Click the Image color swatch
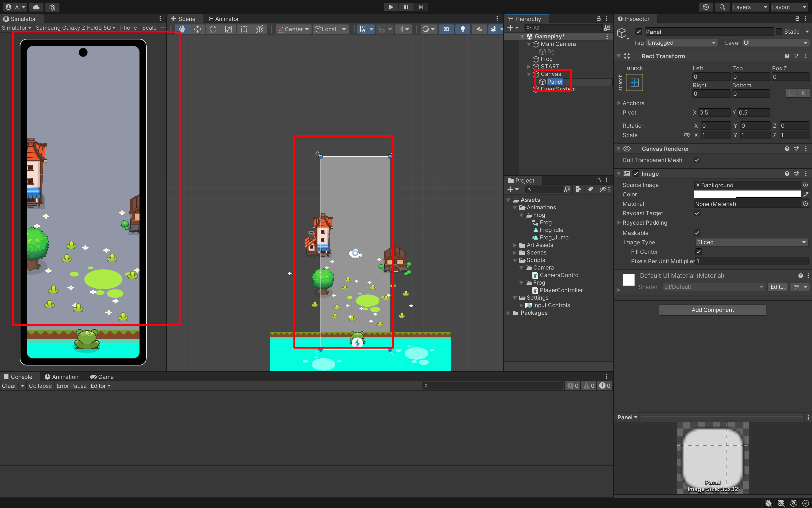812x508 pixels. pyautogui.click(x=748, y=194)
